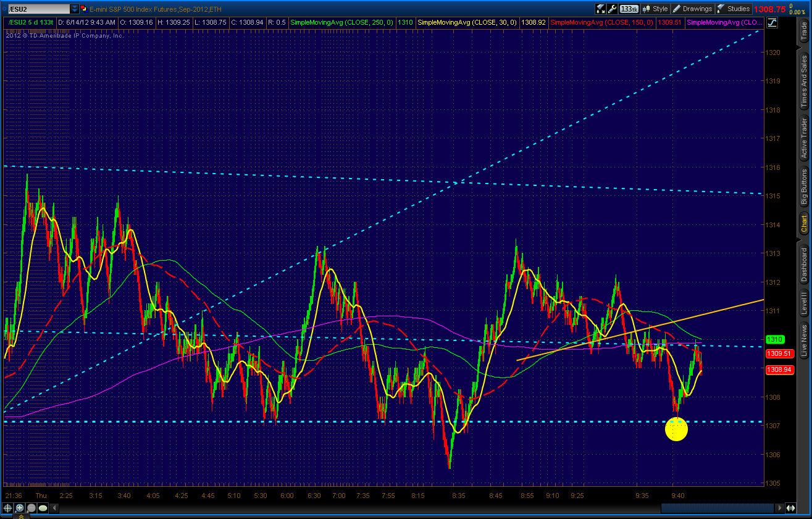Click the curve icon beside the studies legend

(772, 22)
